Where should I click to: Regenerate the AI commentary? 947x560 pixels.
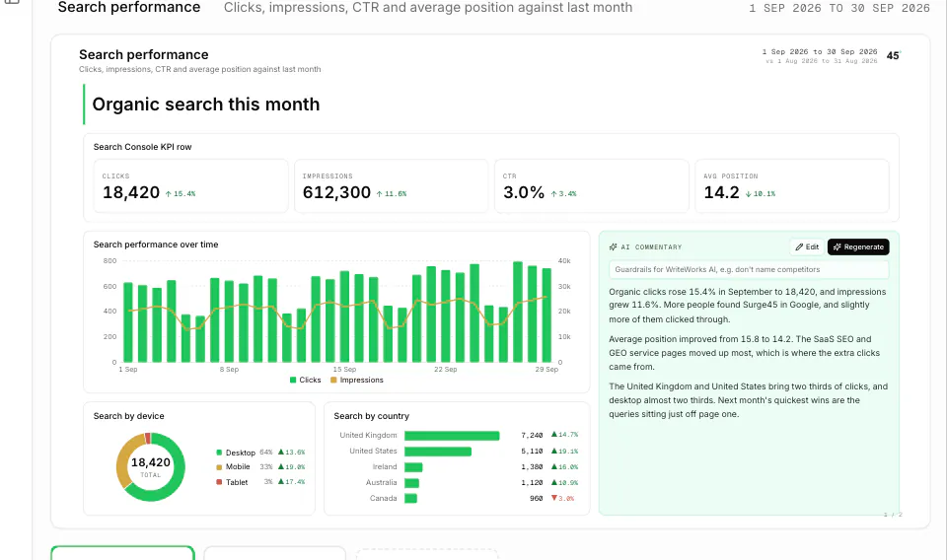(858, 246)
